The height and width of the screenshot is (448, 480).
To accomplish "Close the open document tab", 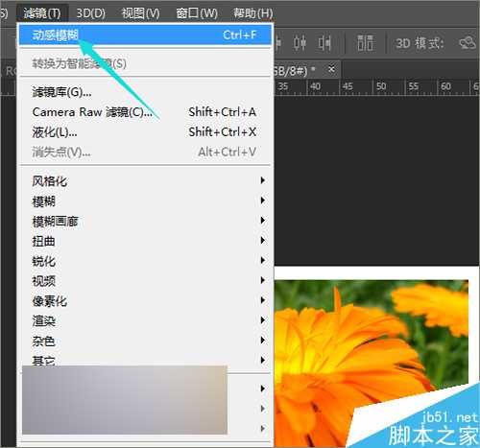I will coord(331,69).
